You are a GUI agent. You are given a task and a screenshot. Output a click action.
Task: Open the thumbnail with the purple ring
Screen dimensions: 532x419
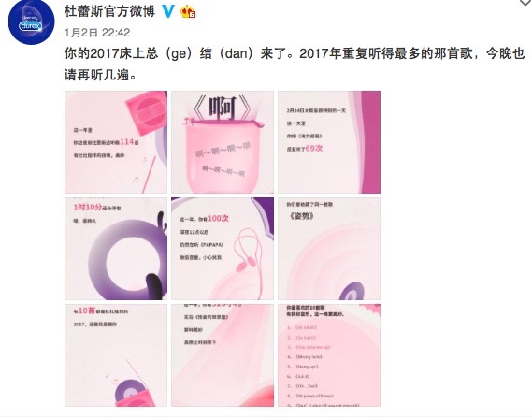[116, 249]
